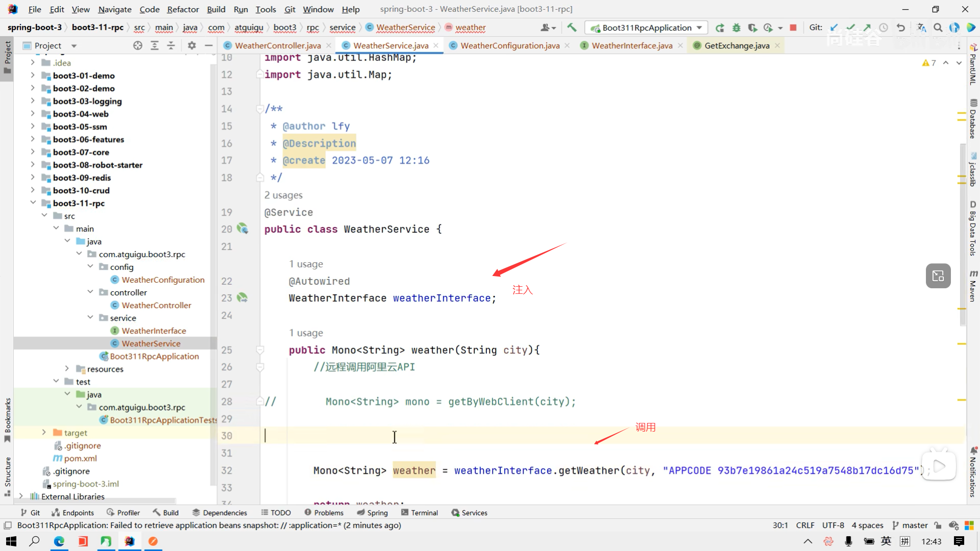Click the Build project hammer icon

(x=572, y=28)
